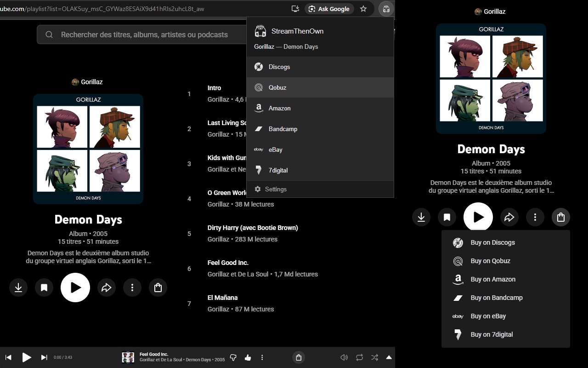Skip to previous track in player bar
This screenshot has width=588, height=368.
coord(8,357)
